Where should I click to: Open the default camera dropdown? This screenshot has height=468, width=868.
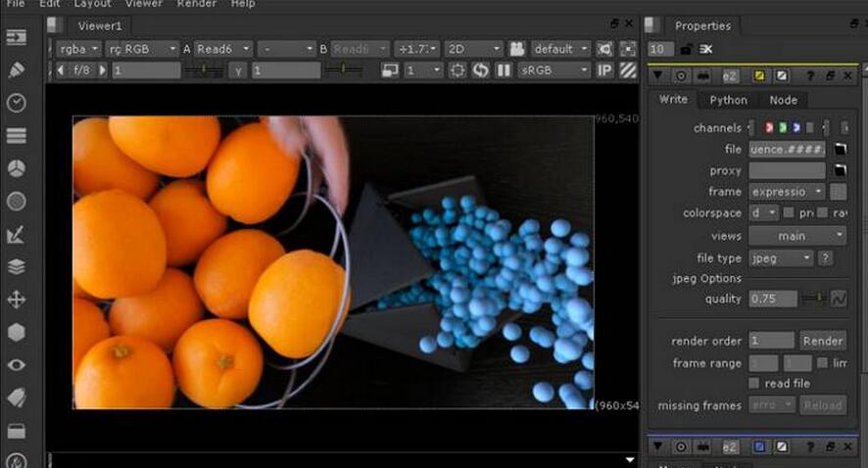point(560,49)
